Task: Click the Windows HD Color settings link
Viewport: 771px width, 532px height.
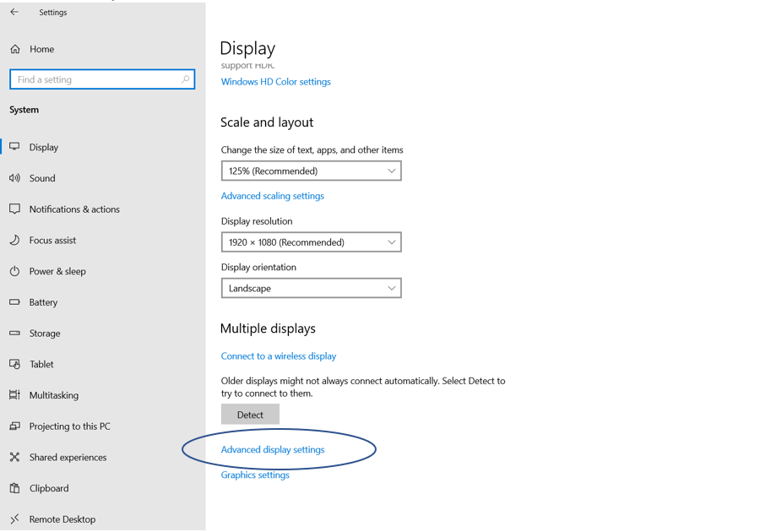Action: 276,82
